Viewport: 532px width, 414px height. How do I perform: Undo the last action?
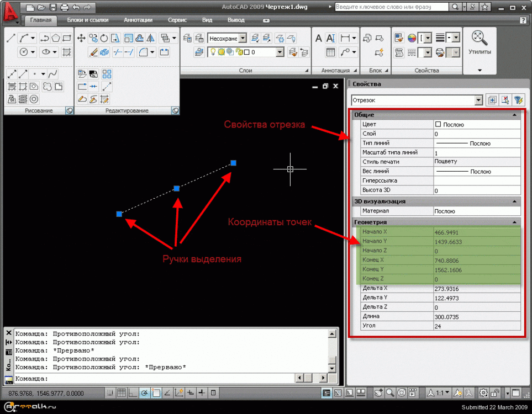76,7
